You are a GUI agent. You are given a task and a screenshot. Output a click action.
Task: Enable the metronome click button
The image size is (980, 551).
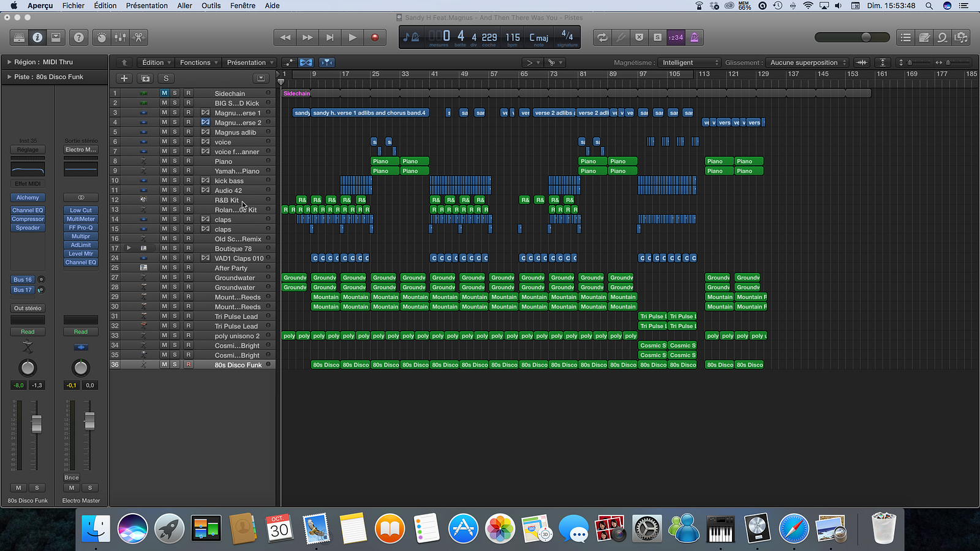[x=694, y=37]
